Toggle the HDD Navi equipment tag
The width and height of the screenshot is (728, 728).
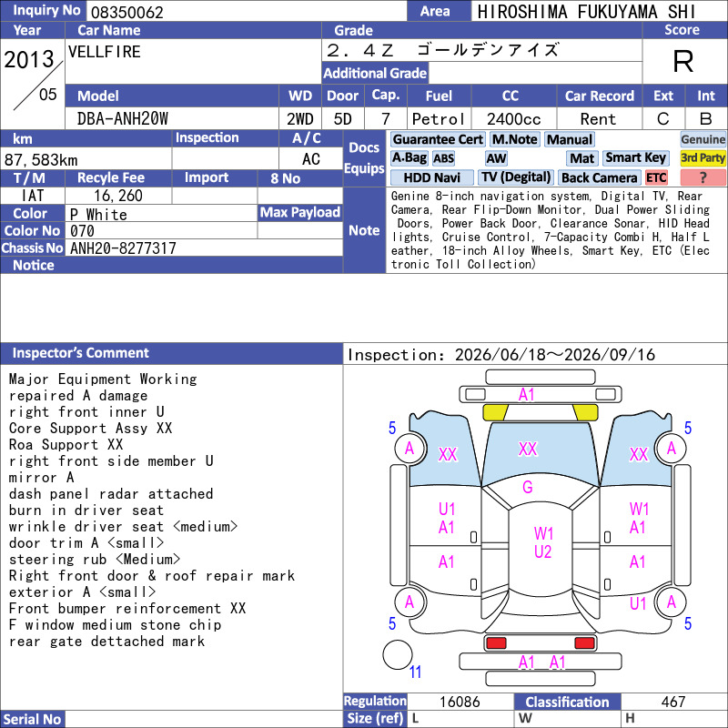point(431,177)
